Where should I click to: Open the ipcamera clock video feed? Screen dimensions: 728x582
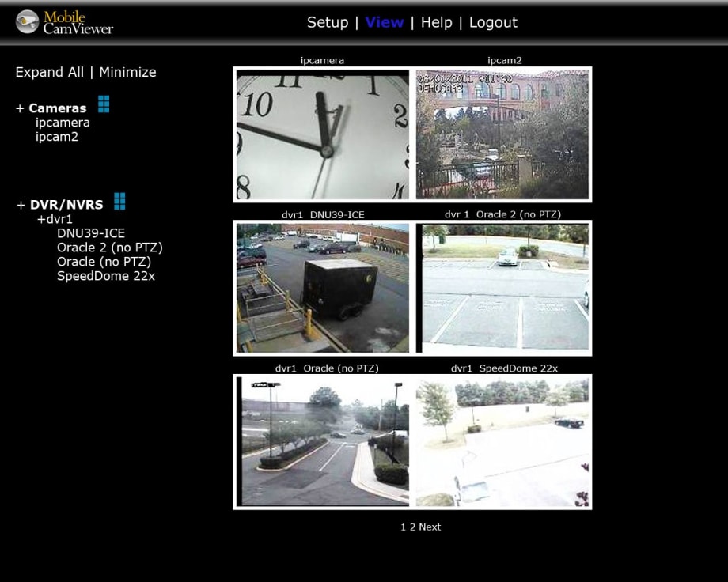tap(321, 134)
